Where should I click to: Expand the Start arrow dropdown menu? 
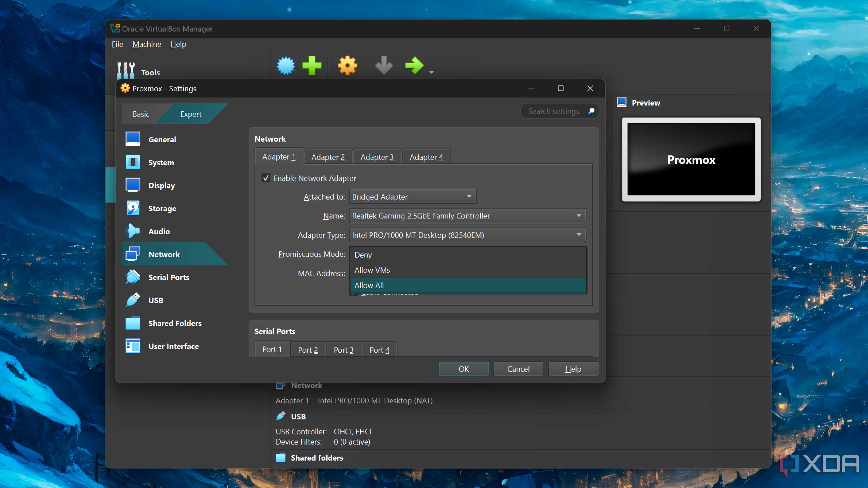431,72
